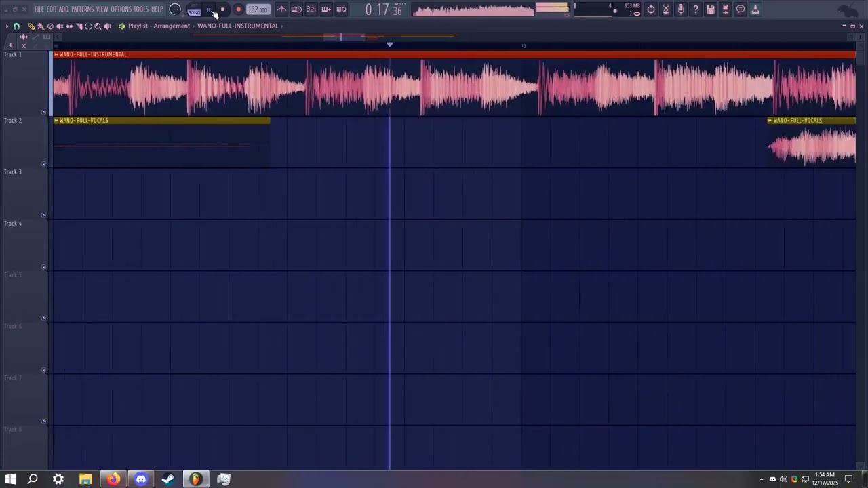868x488 pixels.
Task: Toggle overdub blend recording
Action: [326, 9]
